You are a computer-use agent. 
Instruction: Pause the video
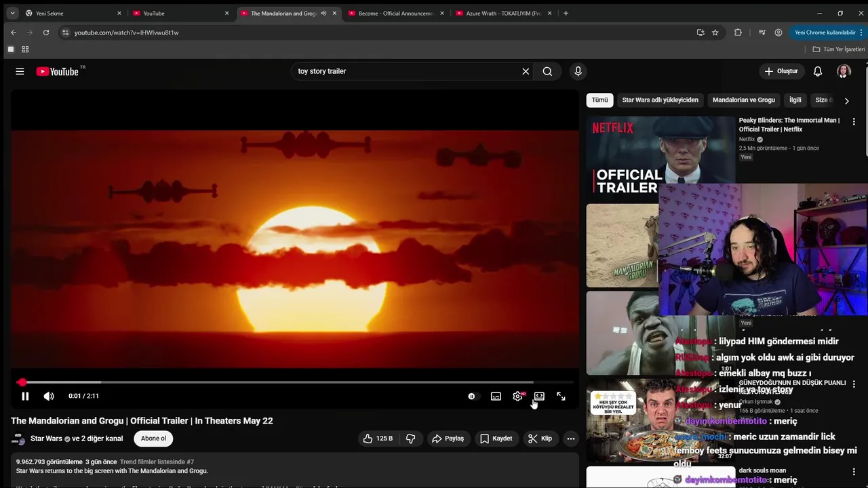pyautogui.click(x=25, y=396)
